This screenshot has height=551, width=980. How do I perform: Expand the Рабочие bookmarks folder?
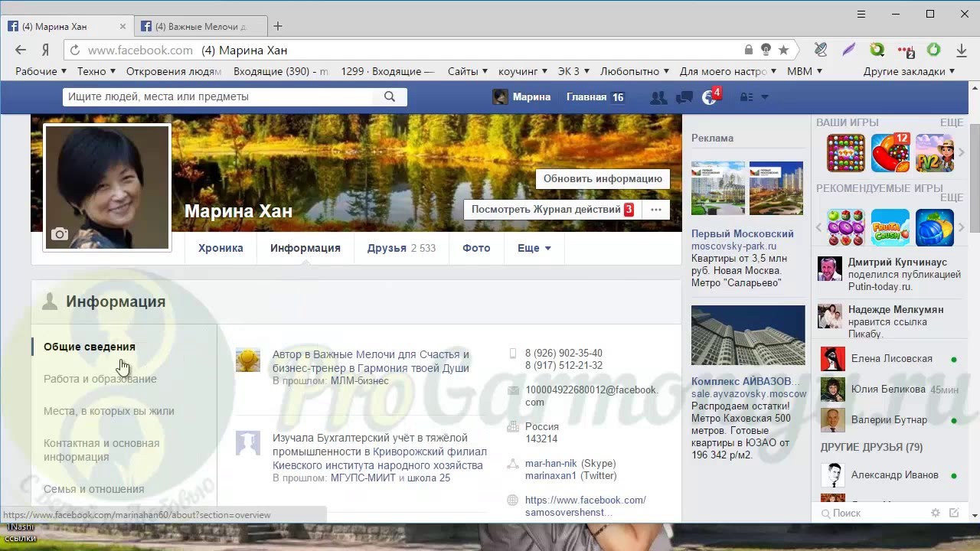(42, 71)
